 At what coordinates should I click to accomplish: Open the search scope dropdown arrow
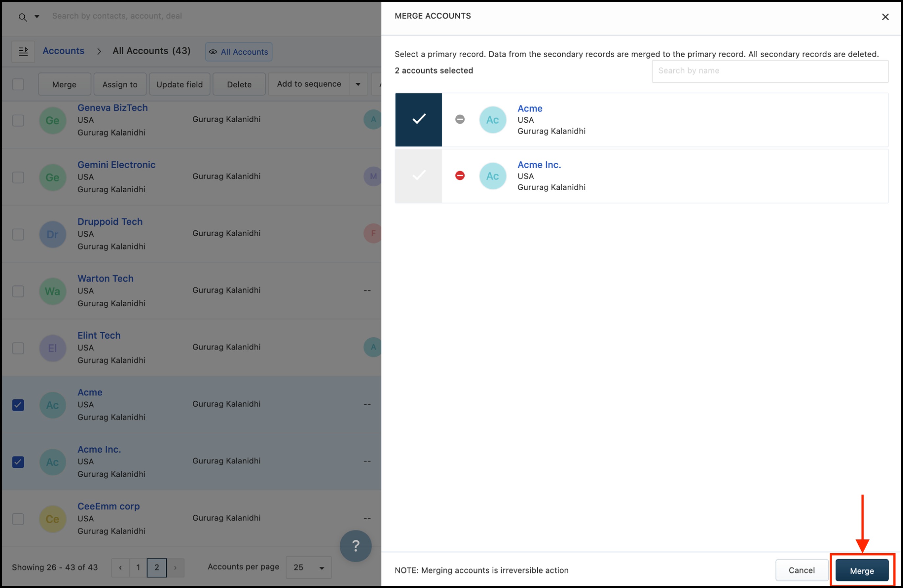click(37, 16)
